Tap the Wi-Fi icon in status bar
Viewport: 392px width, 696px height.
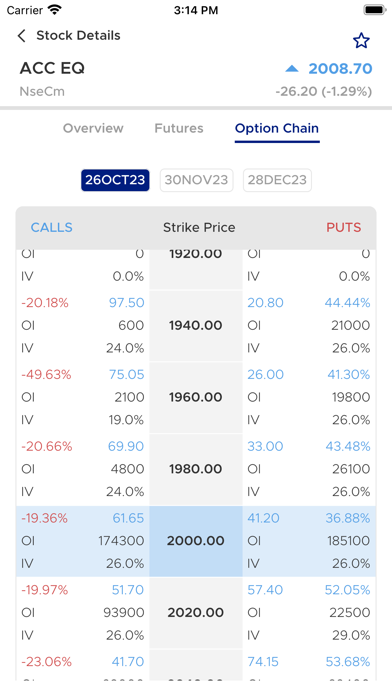tap(55, 10)
